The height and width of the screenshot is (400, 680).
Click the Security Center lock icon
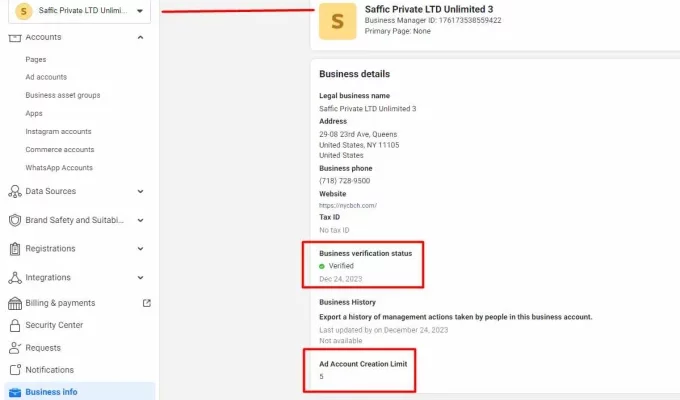[x=15, y=325]
